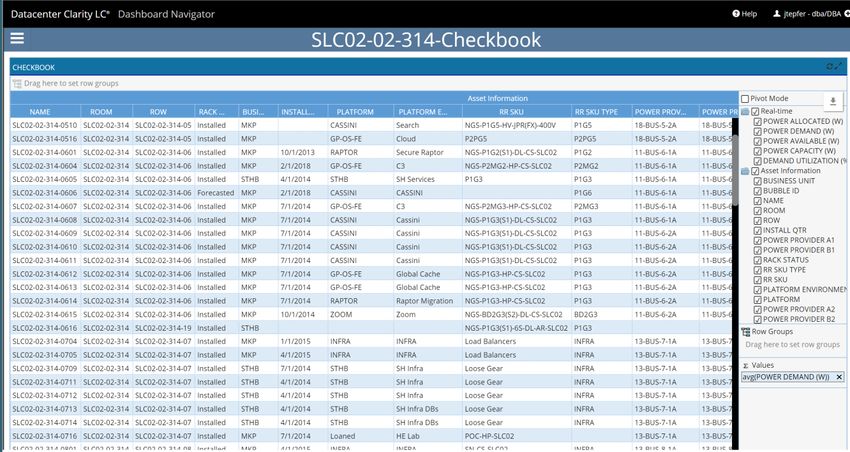The width and height of the screenshot is (850, 452).
Task: Uncheck POWER DEMAND (W) column
Action: [758, 131]
